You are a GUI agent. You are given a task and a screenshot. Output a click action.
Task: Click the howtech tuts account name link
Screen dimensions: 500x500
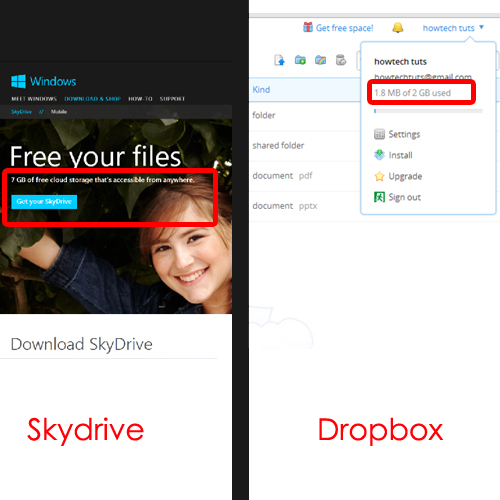[448, 28]
